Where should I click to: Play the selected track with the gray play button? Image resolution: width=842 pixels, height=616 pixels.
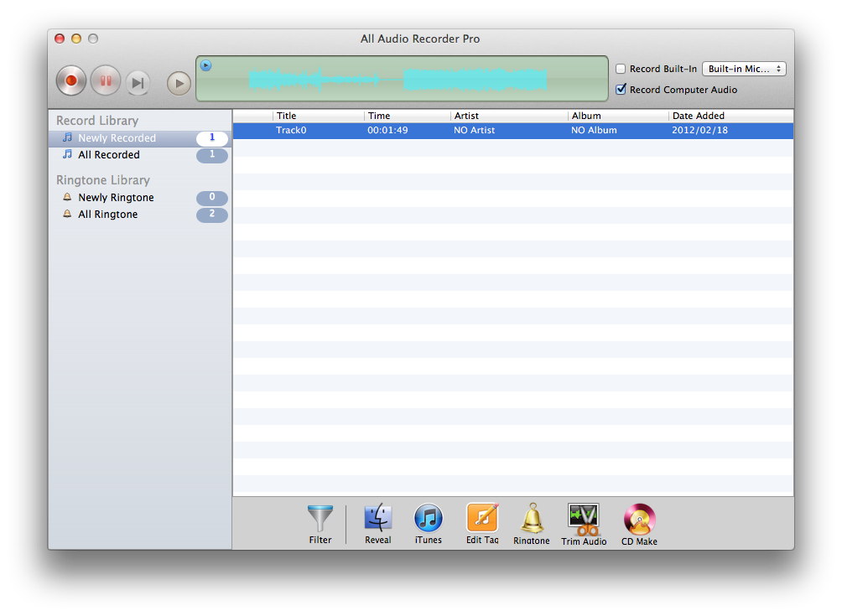point(179,83)
